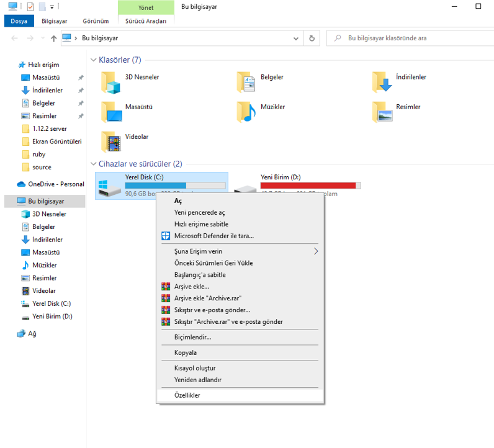494x448 pixels.
Task: Select Önceki Sürümleri Geri Yükle
Action: point(240,263)
